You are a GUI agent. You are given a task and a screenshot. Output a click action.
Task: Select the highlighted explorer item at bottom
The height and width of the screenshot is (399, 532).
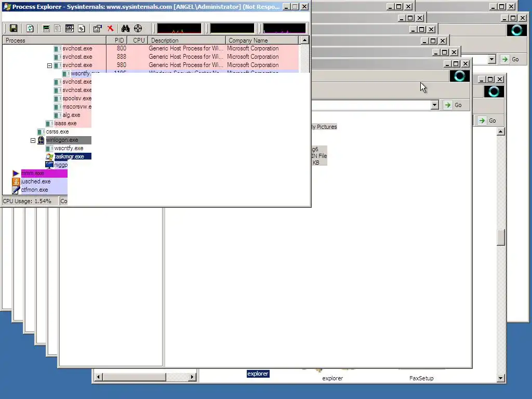click(x=258, y=374)
